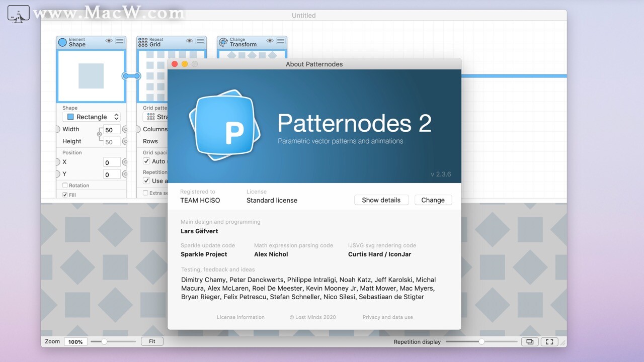644x362 pixels.
Task: Click the 'Lars Gäfvert' credit name
Action: click(x=199, y=231)
